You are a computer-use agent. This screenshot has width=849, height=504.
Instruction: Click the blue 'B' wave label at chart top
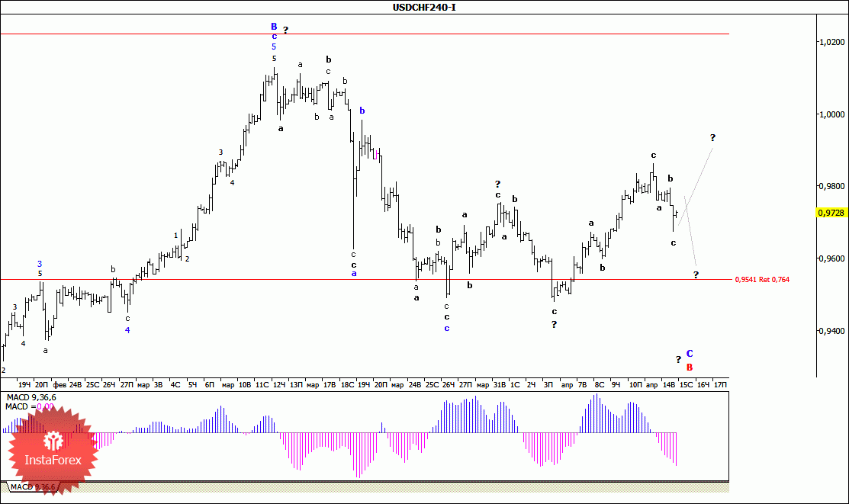coord(274,27)
